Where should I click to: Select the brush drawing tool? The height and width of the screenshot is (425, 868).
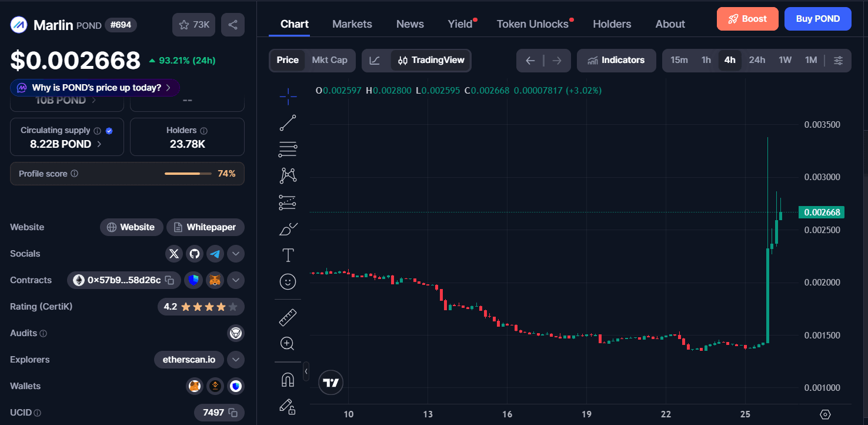(288, 229)
